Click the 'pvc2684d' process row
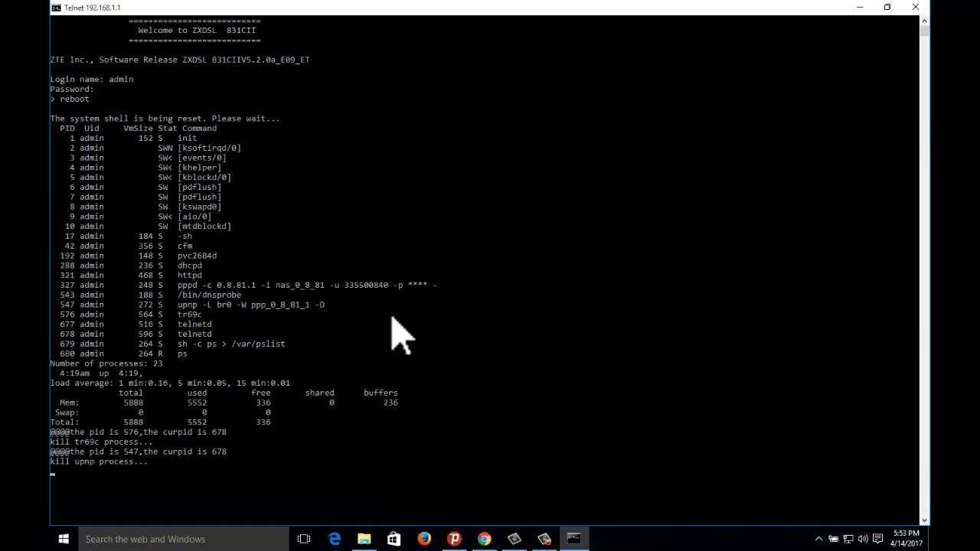Image resolution: width=980 pixels, height=551 pixels. 138,256
